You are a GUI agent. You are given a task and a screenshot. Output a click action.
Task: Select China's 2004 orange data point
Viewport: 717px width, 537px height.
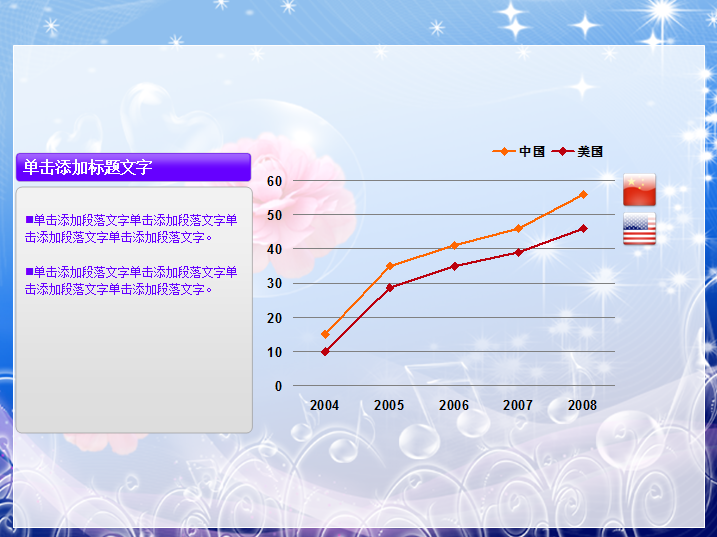325,334
